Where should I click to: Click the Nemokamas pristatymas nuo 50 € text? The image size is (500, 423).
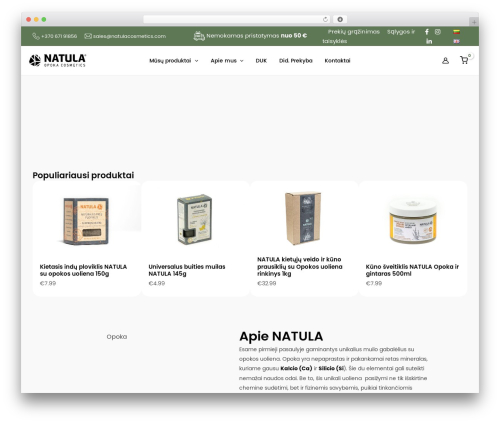[256, 36]
